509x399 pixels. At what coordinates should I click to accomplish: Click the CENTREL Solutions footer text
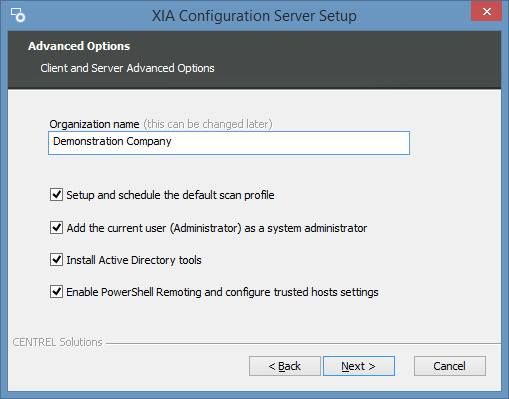click(57, 342)
